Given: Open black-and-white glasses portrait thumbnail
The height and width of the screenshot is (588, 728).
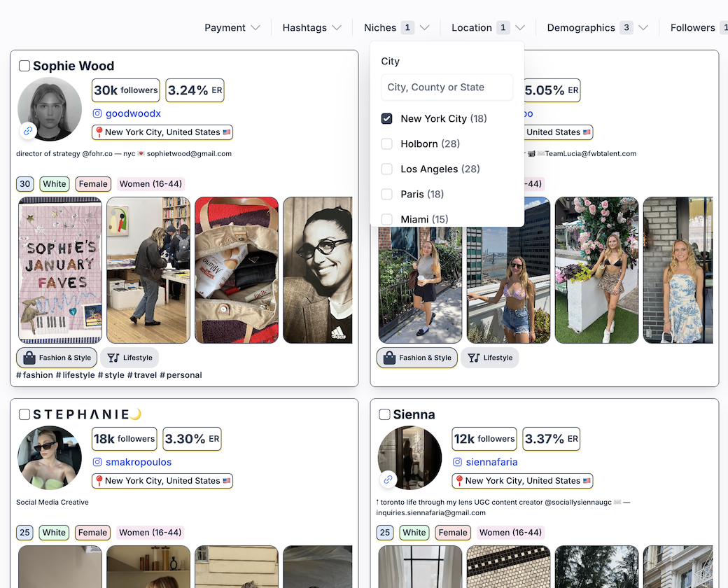Looking at the screenshot, I should pyautogui.click(x=318, y=270).
